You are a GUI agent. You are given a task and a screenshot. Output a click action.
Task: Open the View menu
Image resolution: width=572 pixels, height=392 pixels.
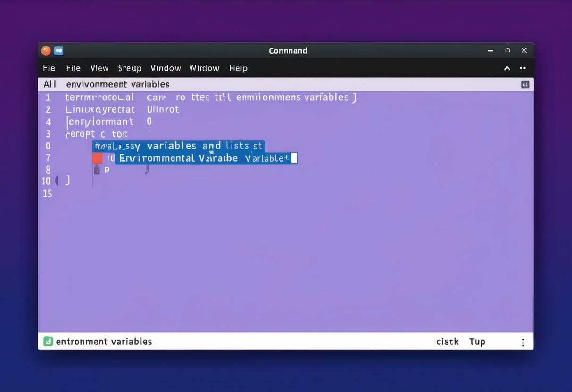click(x=99, y=68)
